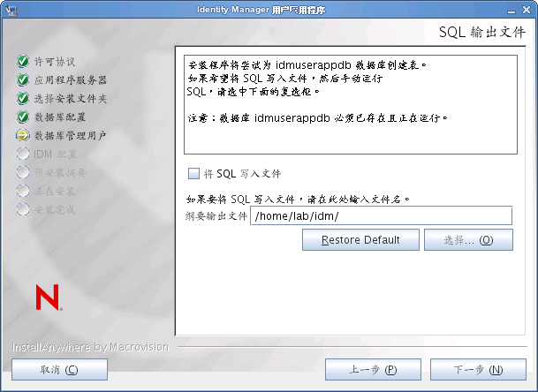Click the green checkmark next to 应用程序服务器
This screenshot has height=392, width=538.
click(x=23, y=80)
